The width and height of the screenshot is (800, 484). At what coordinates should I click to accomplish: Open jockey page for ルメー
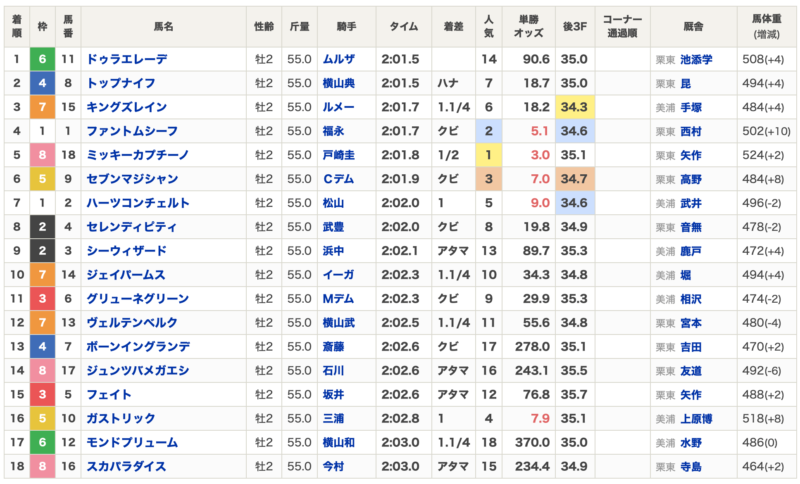[x=339, y=107]
